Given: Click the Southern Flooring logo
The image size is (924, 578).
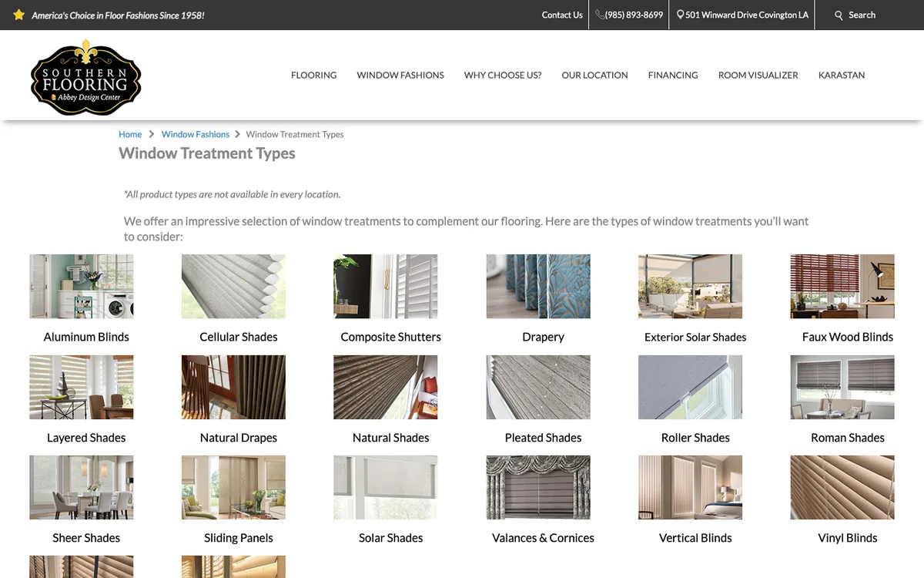Looking at the screenshot, I should point(85,76).
